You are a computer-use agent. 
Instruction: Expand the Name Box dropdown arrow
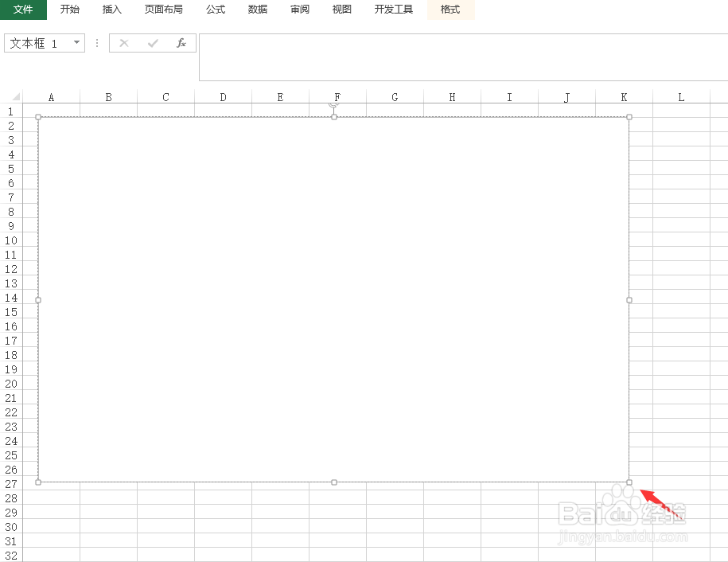pyautogui.click(x=76, y=43)
